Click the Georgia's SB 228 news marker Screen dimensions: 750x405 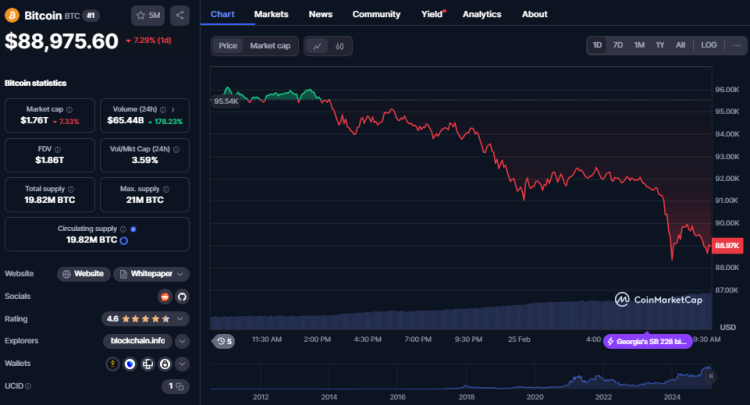(647, 341)
